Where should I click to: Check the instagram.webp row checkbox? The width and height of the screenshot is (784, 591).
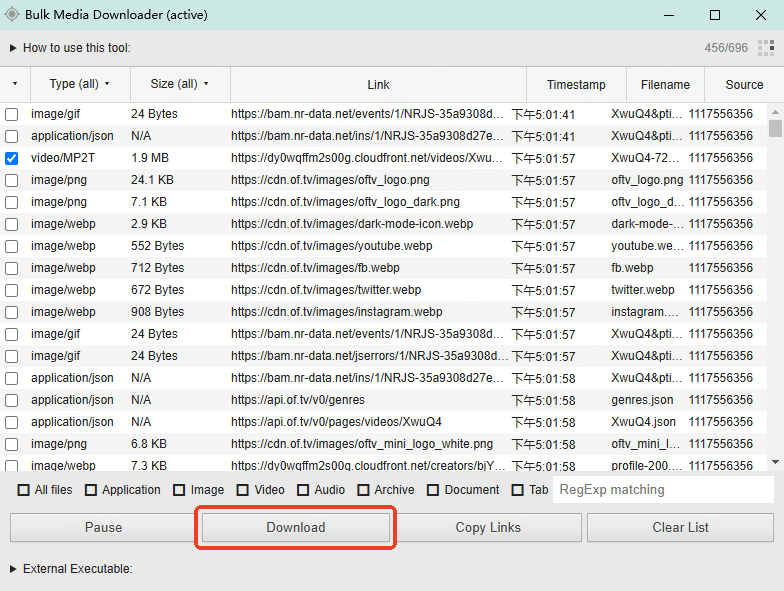(12, 312)
